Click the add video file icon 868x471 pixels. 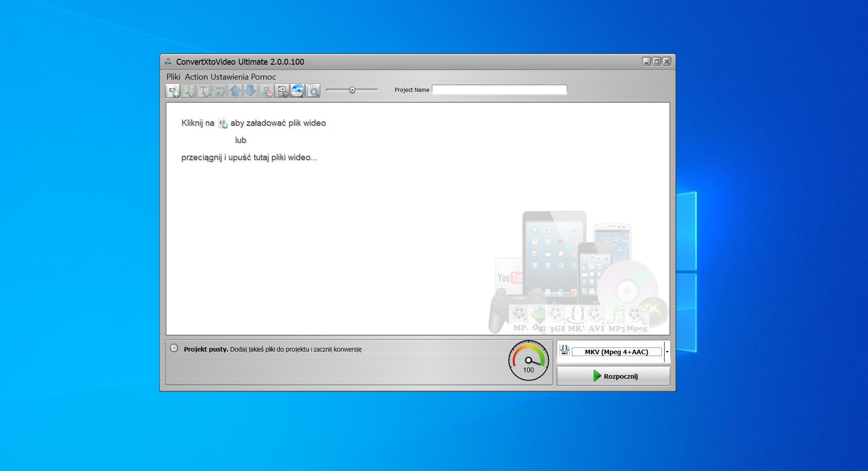[x=173, y=90]
